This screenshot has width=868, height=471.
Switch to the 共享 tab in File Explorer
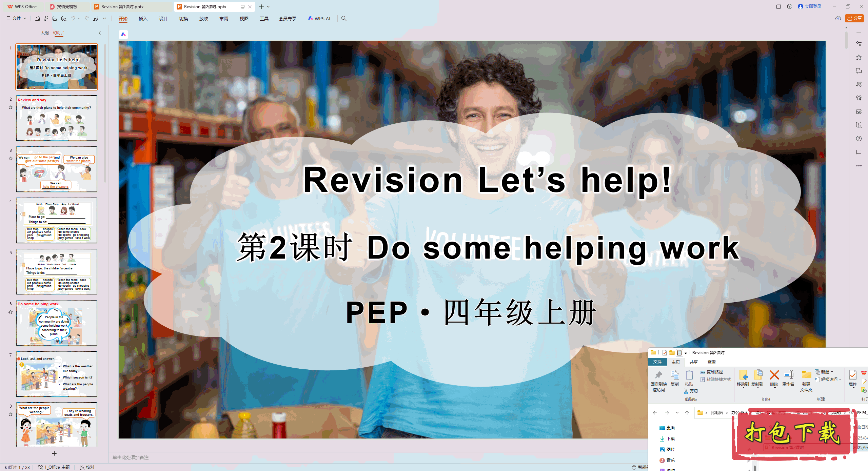(x=694, y=362)
